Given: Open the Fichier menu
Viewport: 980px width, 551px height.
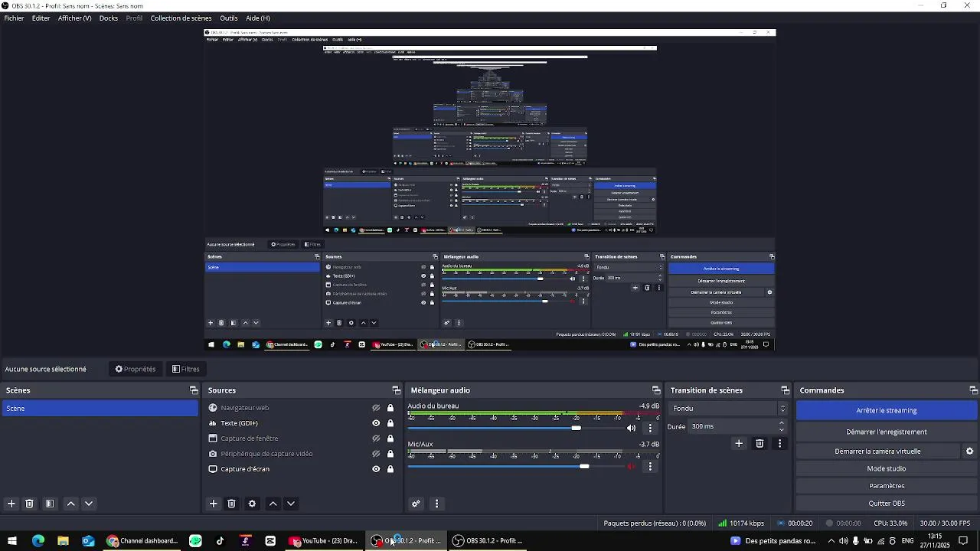Looking at the screenshot, I should (x=14, y=18).
